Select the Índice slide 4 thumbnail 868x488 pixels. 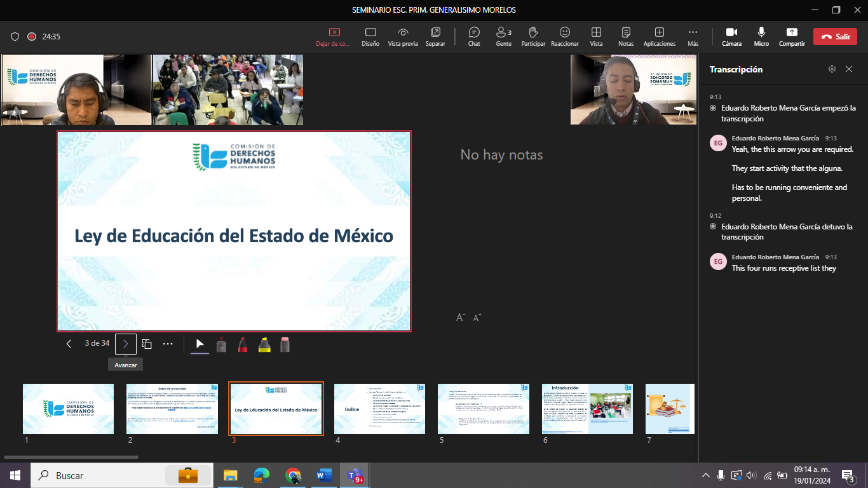(x=379, y=409)
